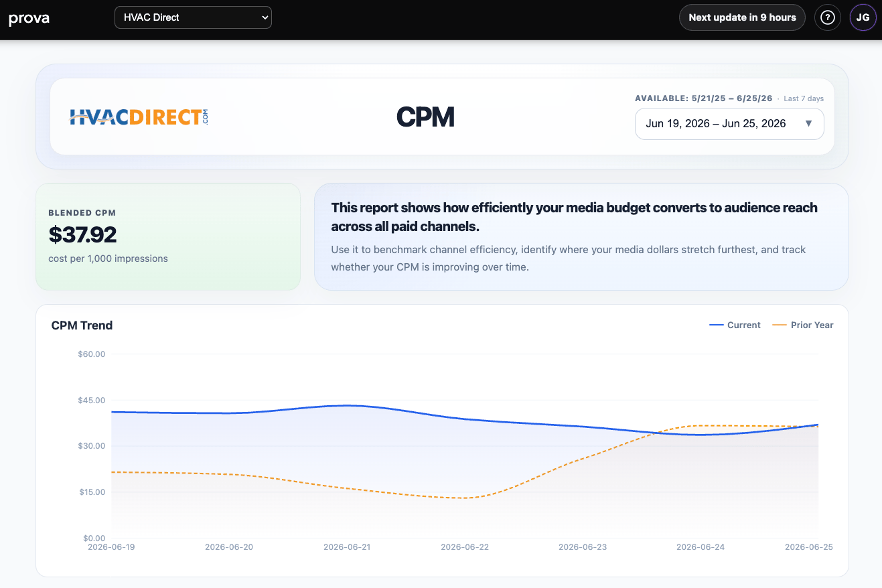Screen dimensions: 882x588
Task: Click the $30.00 axis label
Action: coord(92,446)
